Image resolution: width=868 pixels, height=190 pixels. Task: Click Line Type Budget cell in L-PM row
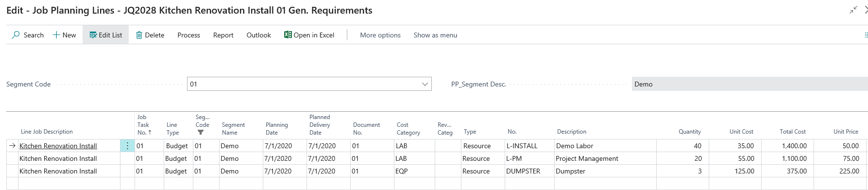click(x=178, y=158)
